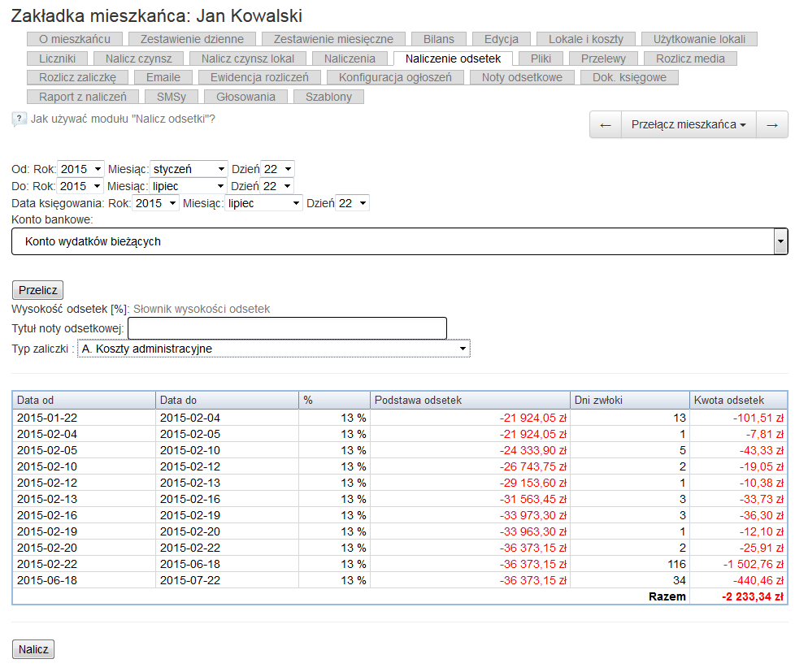Open 'Zestawienie miesięczne' tab
Image resolution: width=795 pixels, height=672 pixels.
[333, 39]
